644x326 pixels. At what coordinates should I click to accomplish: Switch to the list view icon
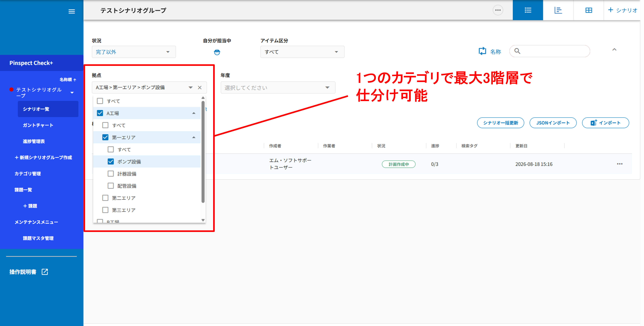click(x=528, y=10)
